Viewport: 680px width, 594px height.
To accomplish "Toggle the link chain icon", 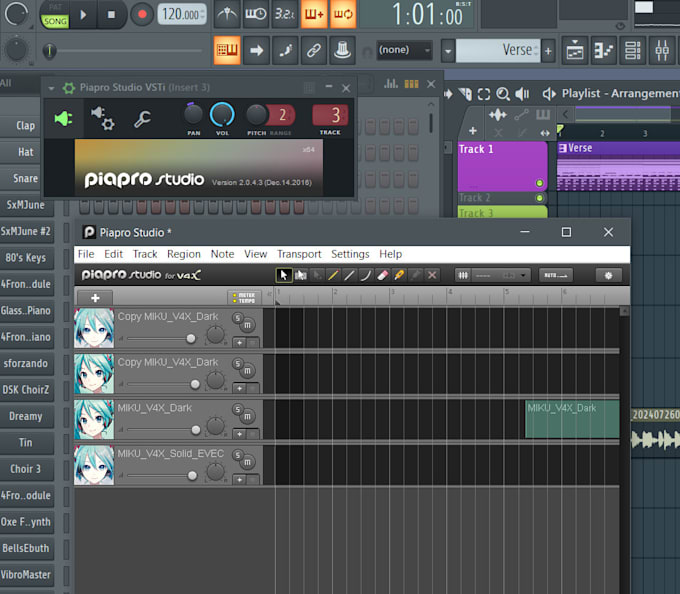I will click(x=314, y=50).
